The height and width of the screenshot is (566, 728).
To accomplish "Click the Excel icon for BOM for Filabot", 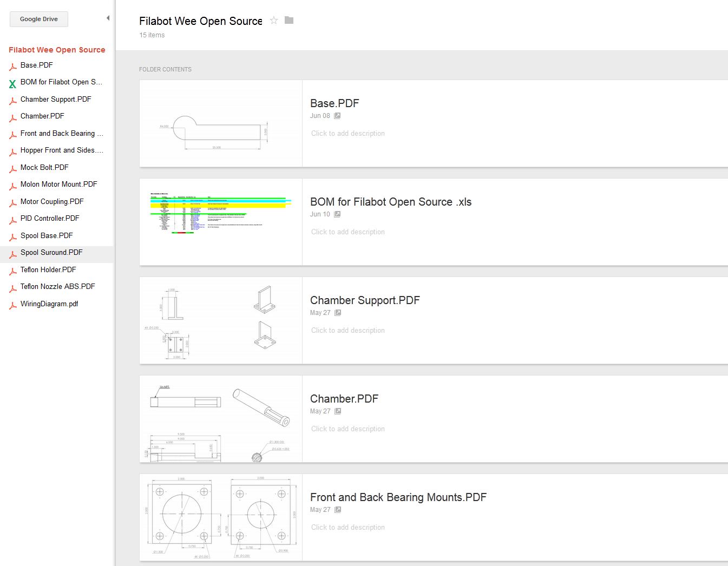I will [x=12, y=83].
